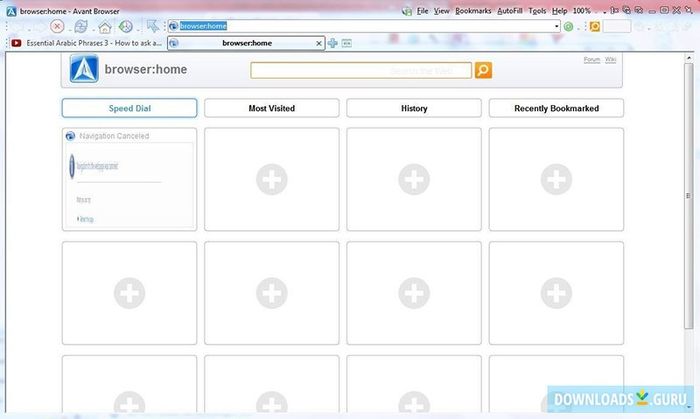Click the Refresh page icon
Image resolution: width=700 pixels, height=419 pixels.
(81, 27)
